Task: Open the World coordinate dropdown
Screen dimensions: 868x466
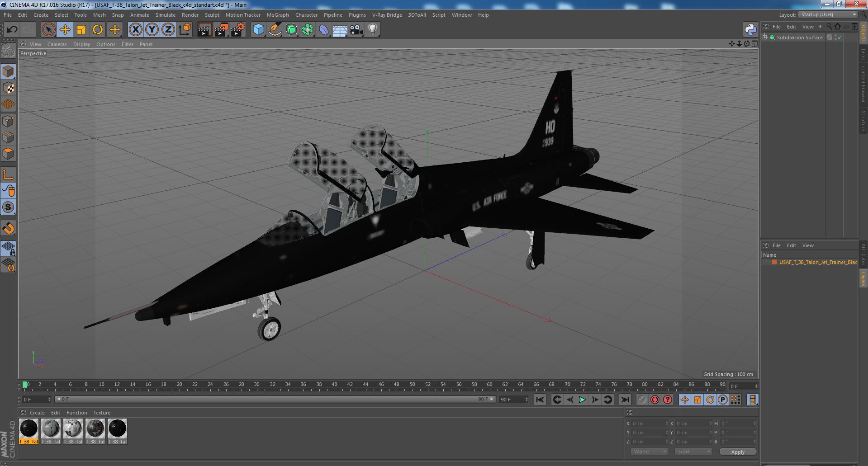Action: tap(650, 452)
